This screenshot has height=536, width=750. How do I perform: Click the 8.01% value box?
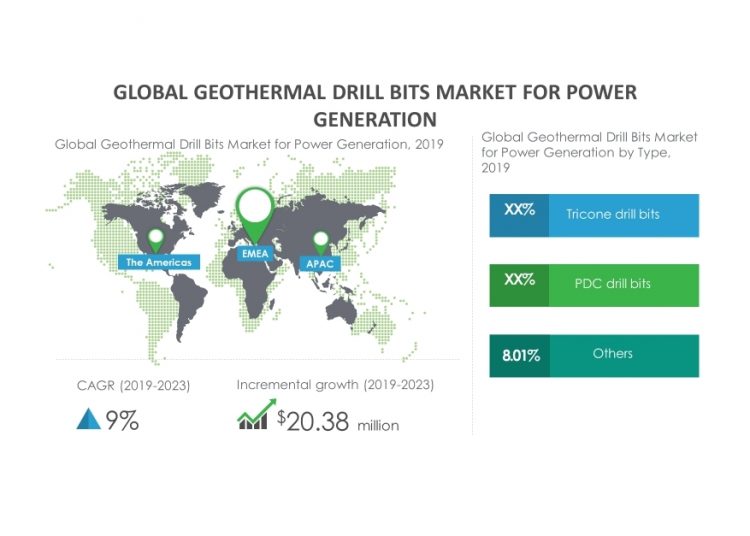pos(519,355)
